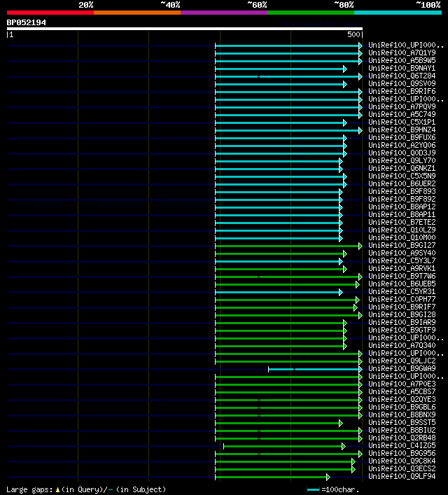Click the short cyan alignment bar for UniRef100_B9GWA9

315,370
